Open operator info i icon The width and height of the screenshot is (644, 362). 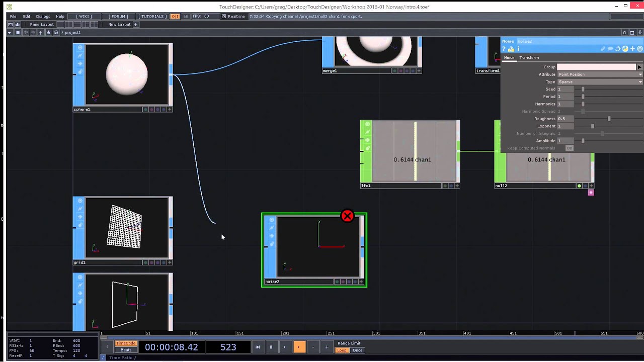tap(518, 49)
